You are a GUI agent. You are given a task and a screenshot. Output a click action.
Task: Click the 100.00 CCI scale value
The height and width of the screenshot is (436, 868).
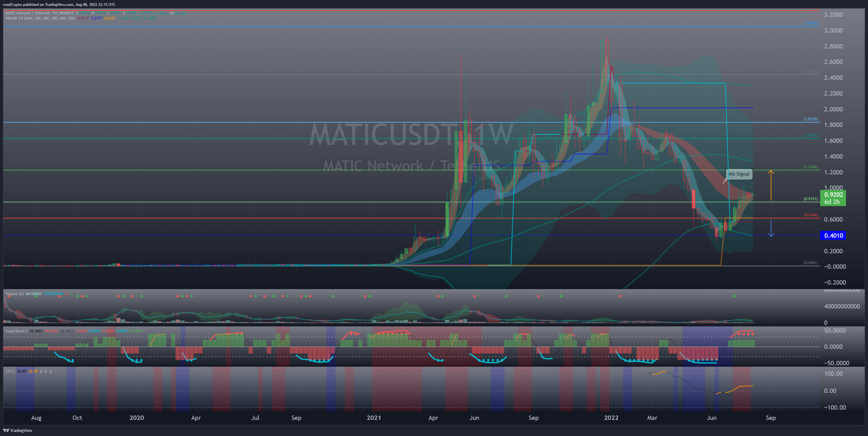(833, 374)
